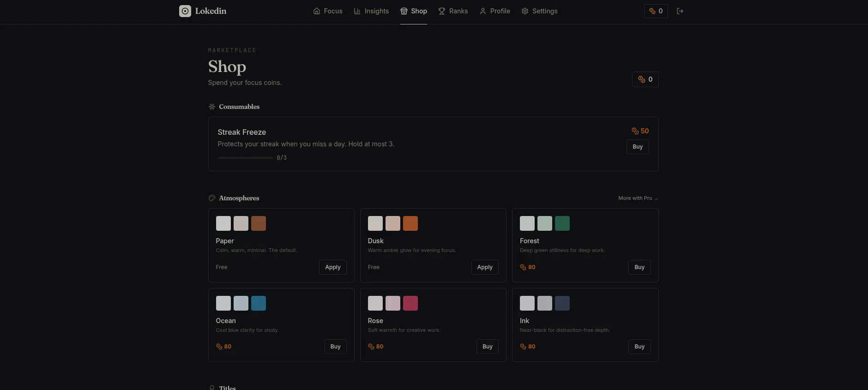Buy the Rose atmosphere

pos(488,347)
